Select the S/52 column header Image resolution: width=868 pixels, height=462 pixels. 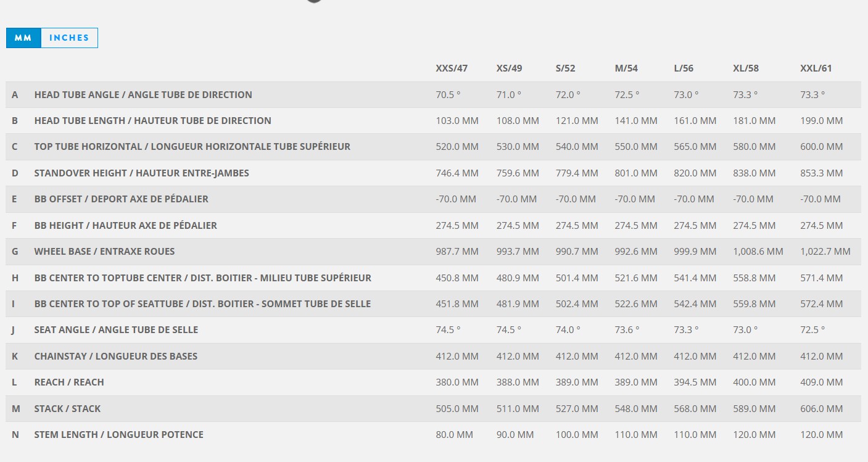[x=565, y=68]
